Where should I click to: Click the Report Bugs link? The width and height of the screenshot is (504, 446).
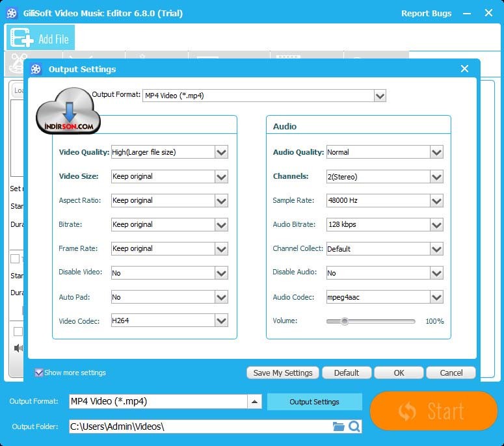click(x=426, y=13)
